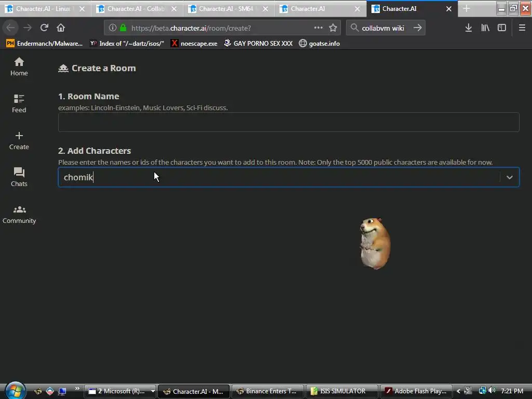
Task: Open the Windows Start orb
Action: 15,391
